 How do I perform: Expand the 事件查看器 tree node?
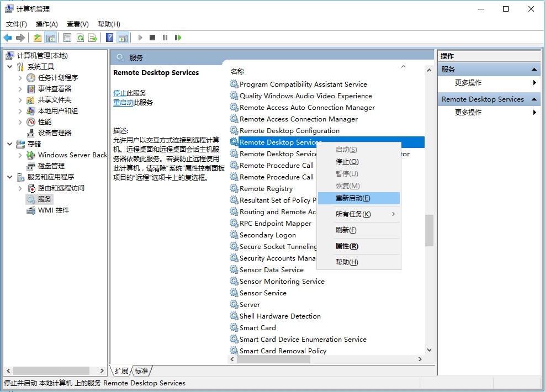coord(20,89)
